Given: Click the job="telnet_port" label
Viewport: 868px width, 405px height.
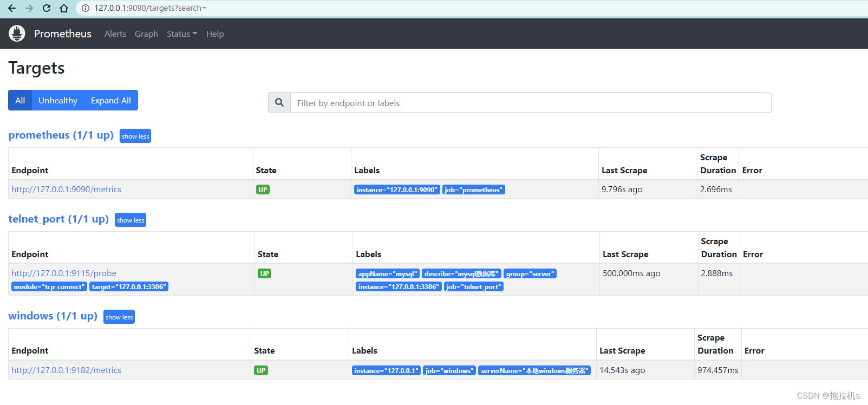Looking at the screenshot, I should coord(474,286).
